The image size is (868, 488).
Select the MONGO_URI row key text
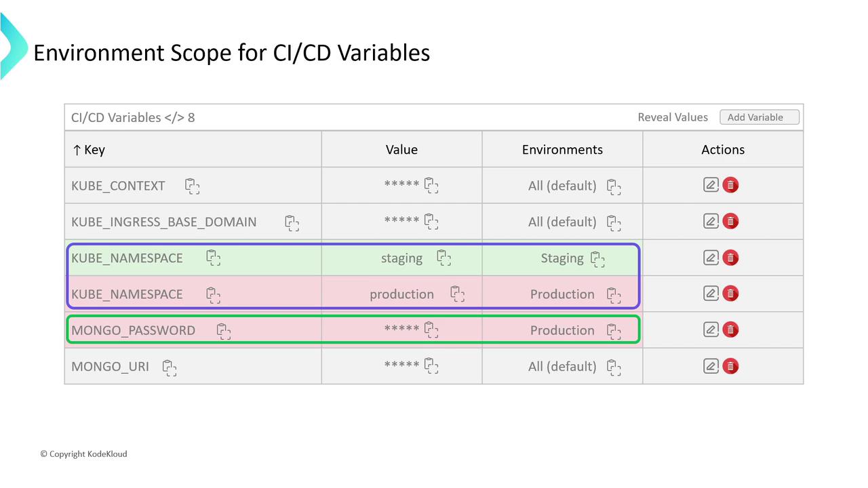pos(110,367)
